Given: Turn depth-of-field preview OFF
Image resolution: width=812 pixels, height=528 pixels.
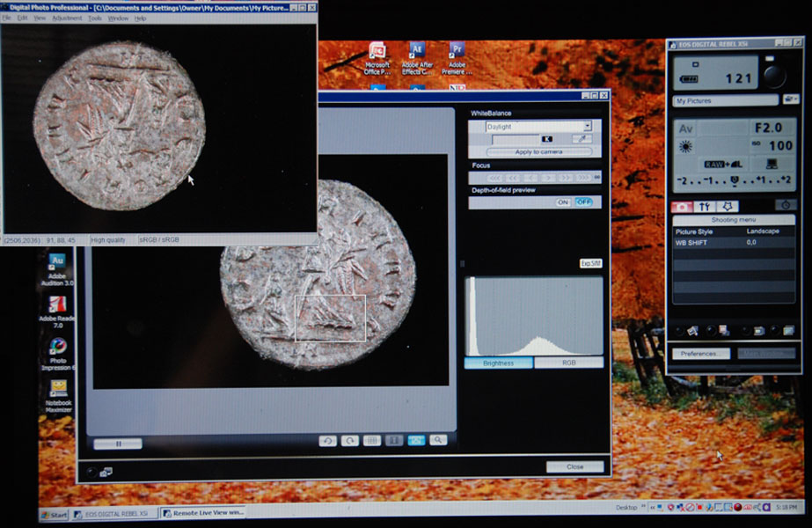Looking at the screenshot, I should click(x=583, y=202).
